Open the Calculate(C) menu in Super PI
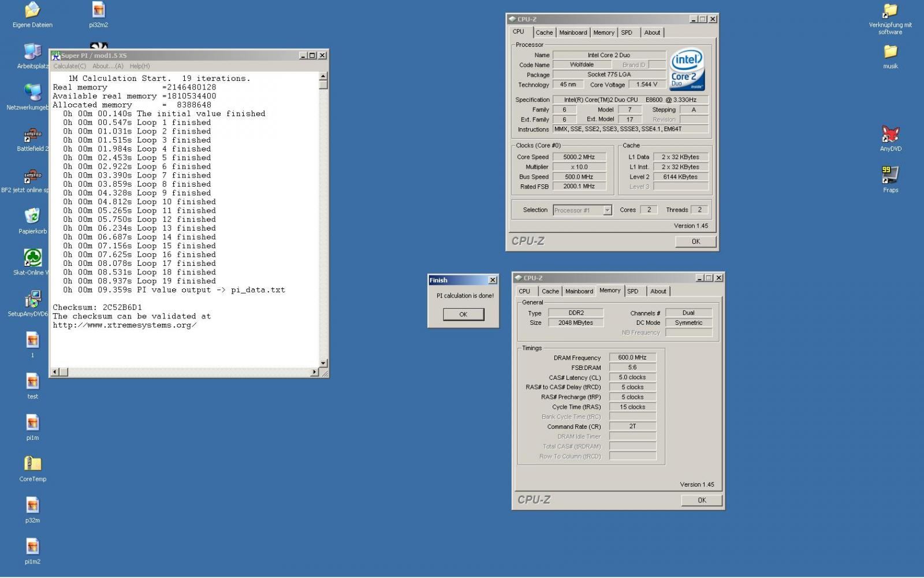The height and width of the screenshot is (578, 924). point(69,66)
